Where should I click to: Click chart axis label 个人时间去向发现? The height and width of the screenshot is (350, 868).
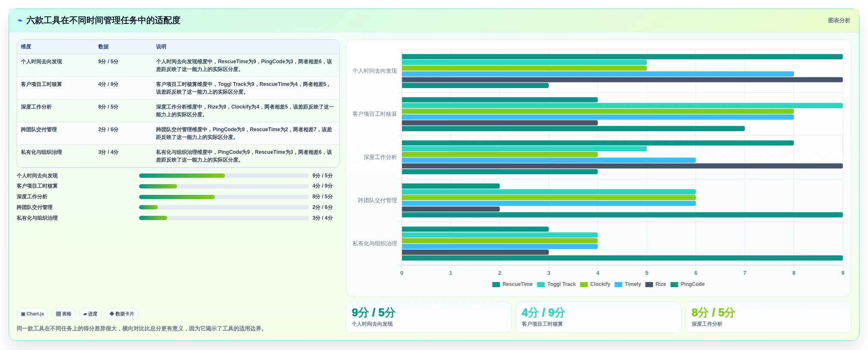click(x=375, y=71)
